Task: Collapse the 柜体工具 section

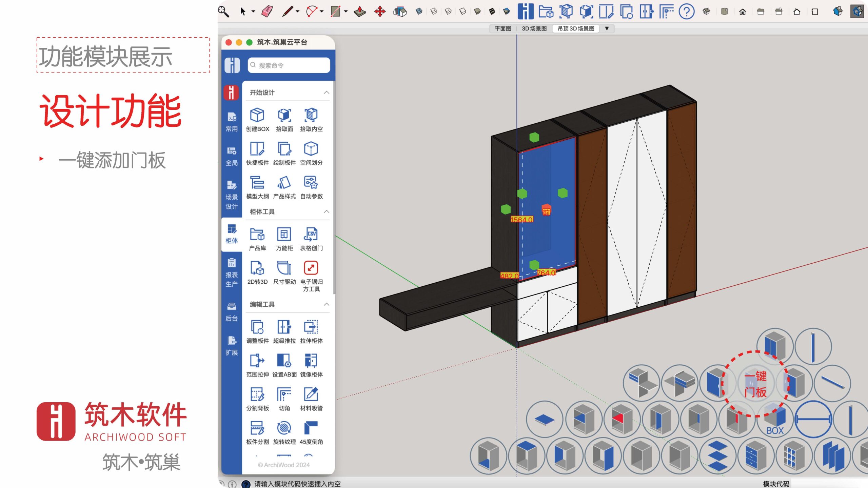Action: [x=326, y=211]
